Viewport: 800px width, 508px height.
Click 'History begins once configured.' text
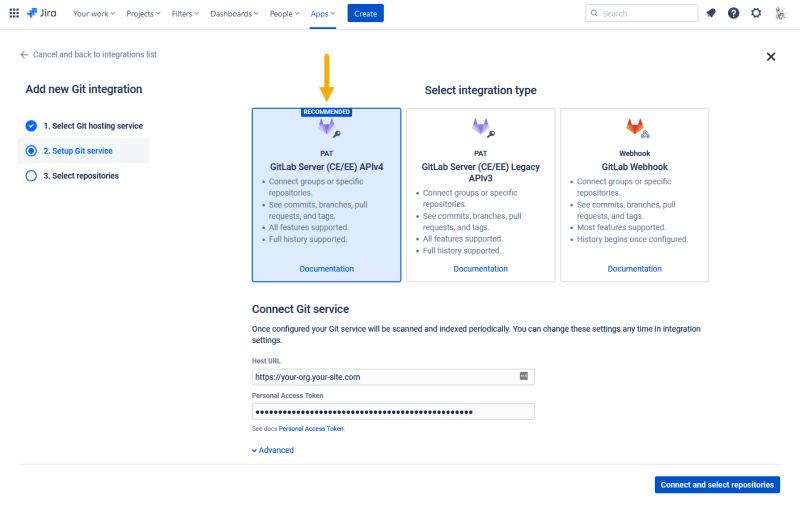632,239
